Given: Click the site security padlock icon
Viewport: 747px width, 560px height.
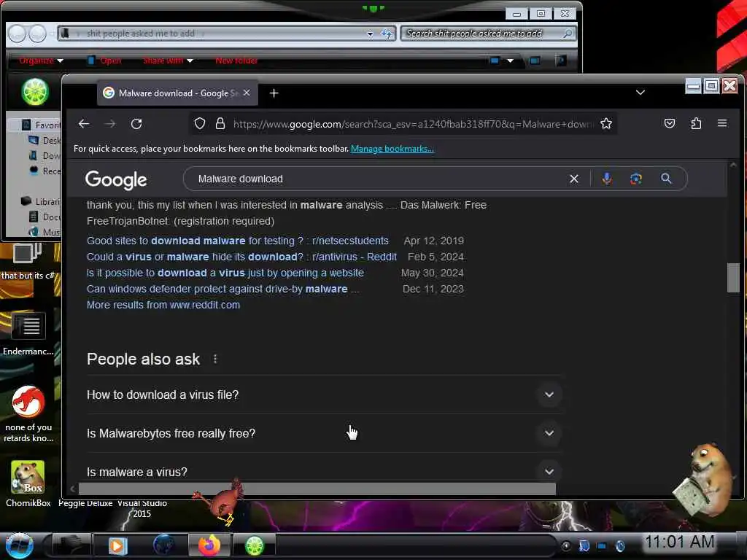Looking at the screenshot, I should pyautogui.click(x=220, y=124).
